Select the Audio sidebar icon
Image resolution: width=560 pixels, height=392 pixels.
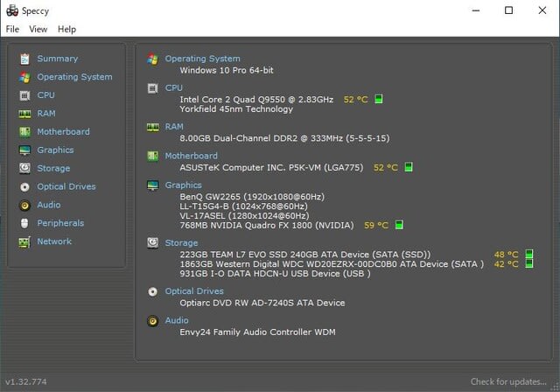[x=24, y=206]
